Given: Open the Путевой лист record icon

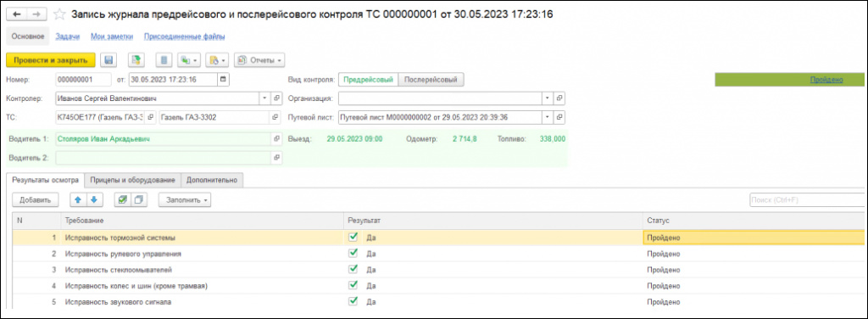Looking at the screenshot, I should 559,117.
